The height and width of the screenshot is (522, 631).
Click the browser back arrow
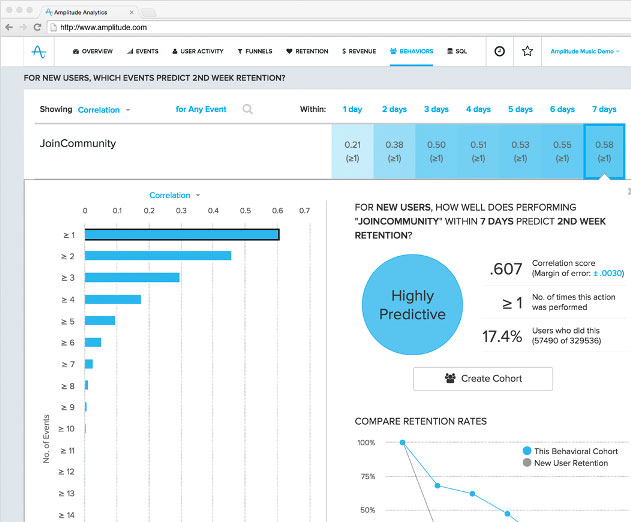(10, 26)
